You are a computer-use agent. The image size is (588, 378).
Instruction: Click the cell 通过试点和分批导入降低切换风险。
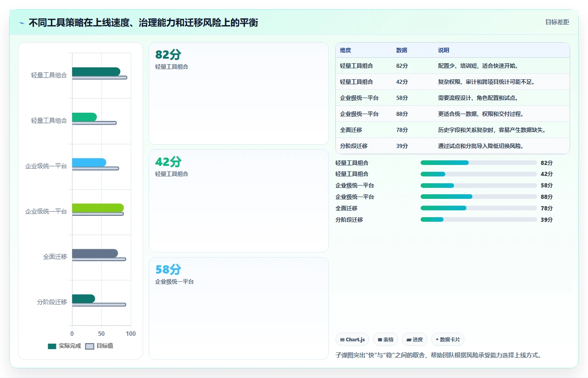[481, 146]
